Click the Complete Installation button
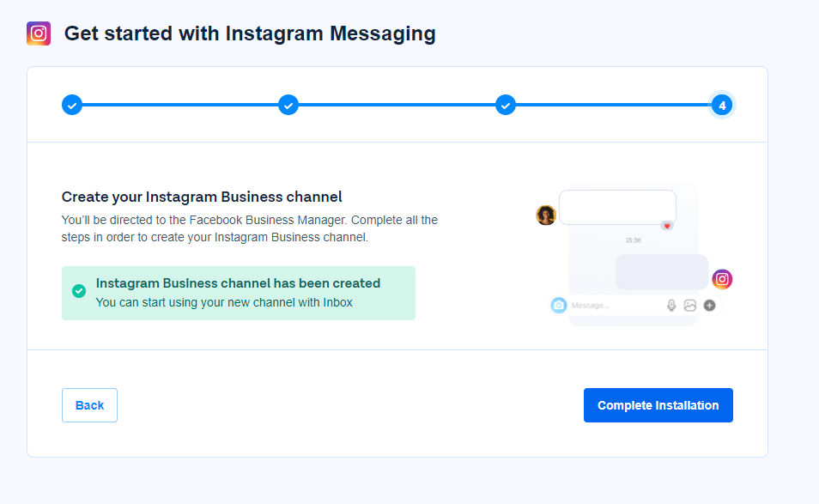Image resolution: width=819 pixels, height=504 pixels. click(658, 405)
